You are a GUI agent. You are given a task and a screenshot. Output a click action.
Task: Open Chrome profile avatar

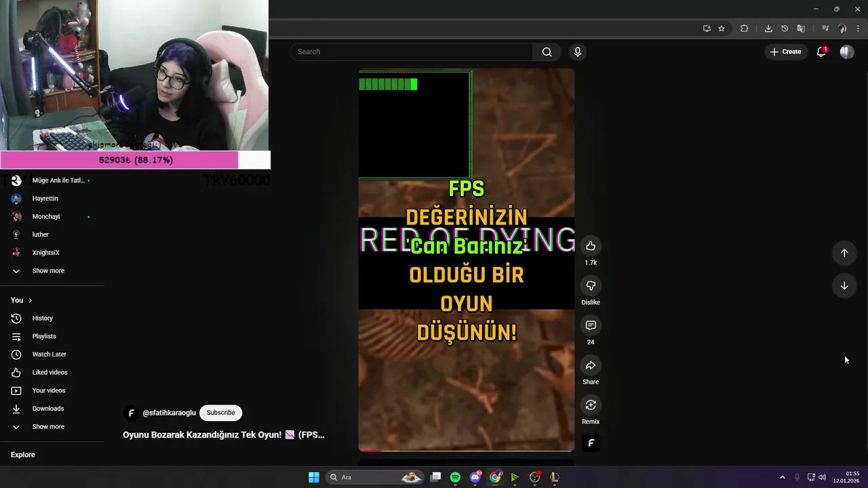click(842, 28)
